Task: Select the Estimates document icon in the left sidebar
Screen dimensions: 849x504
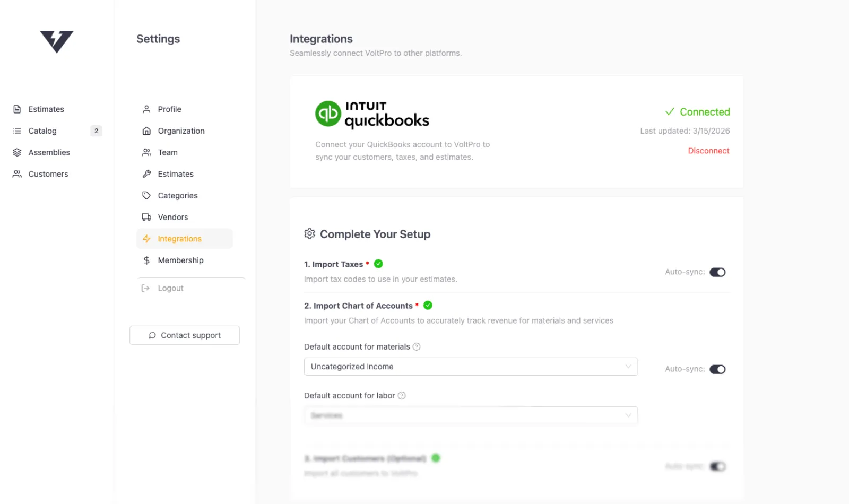Action: point(16,109)
